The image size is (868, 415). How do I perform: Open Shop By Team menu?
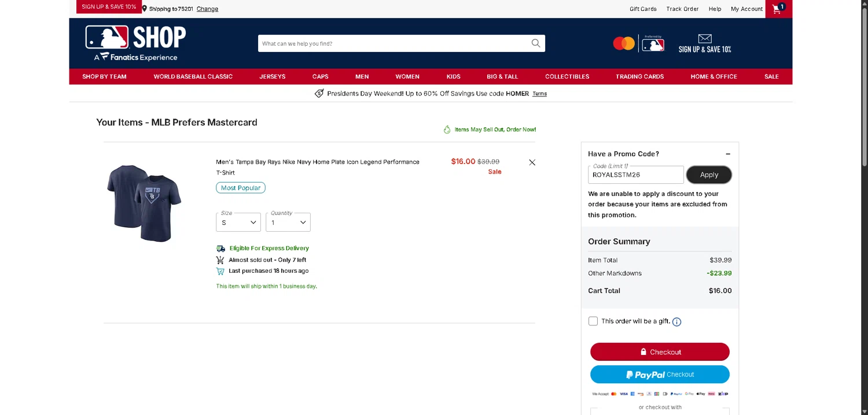(x=104, y=76)
